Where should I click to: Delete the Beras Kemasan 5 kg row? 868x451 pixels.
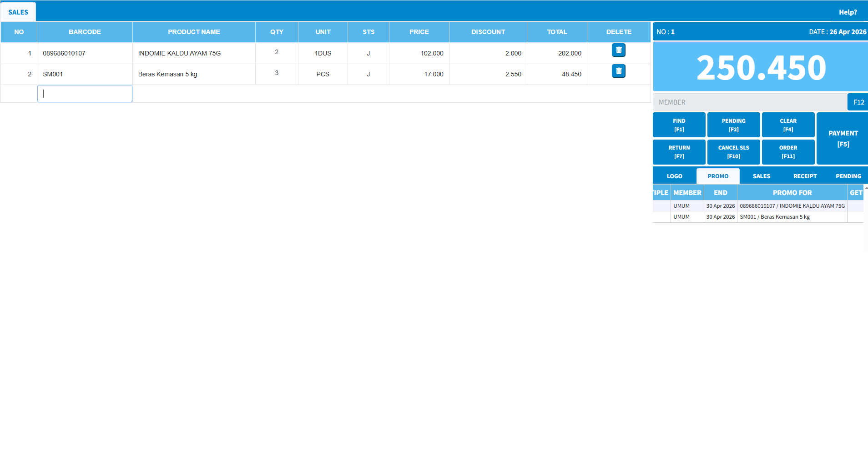click(618, 71)
